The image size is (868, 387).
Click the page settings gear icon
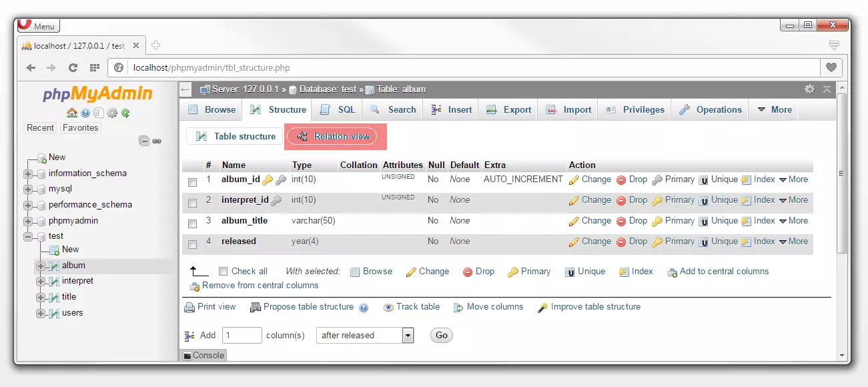pyautogui.click(x=809, y=89)
